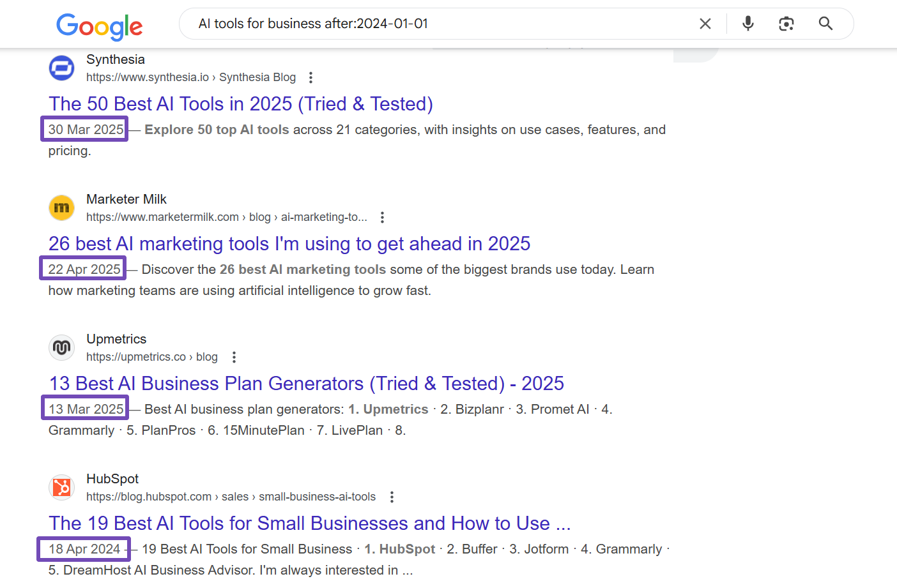
Task: Click the Marketer Milk favicon
Action: 62,208
